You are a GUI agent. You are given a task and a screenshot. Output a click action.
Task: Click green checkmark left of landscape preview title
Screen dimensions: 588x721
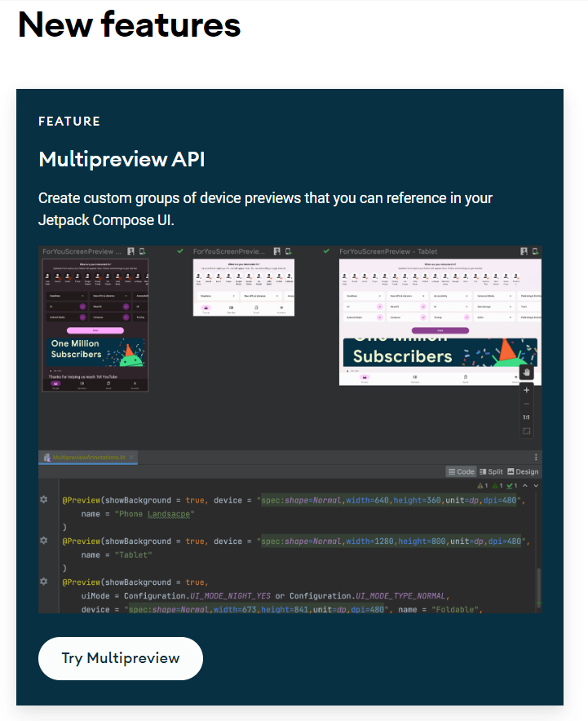(x=180, y=251)
